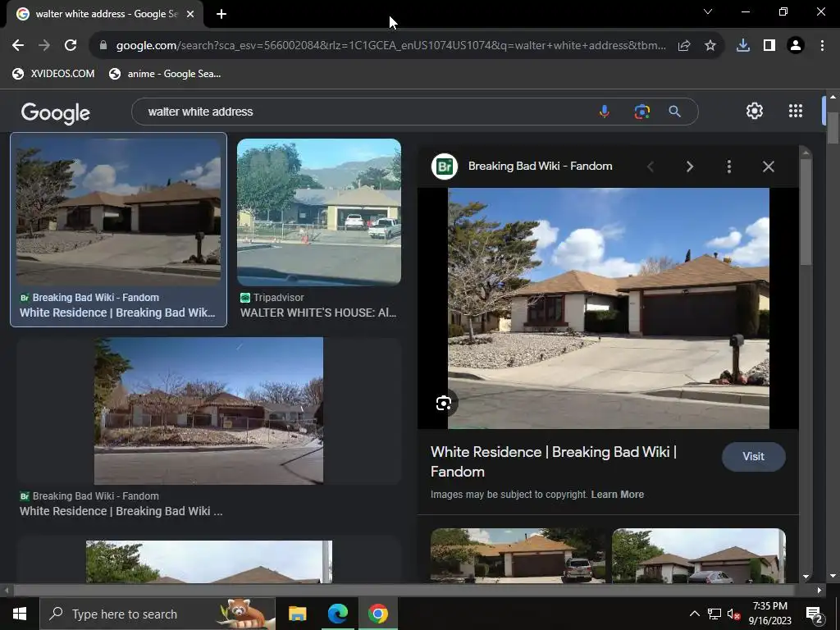Click the Visit button
Image resolution: width=840 pixels, height=630 pixels.
coord(753,456)
